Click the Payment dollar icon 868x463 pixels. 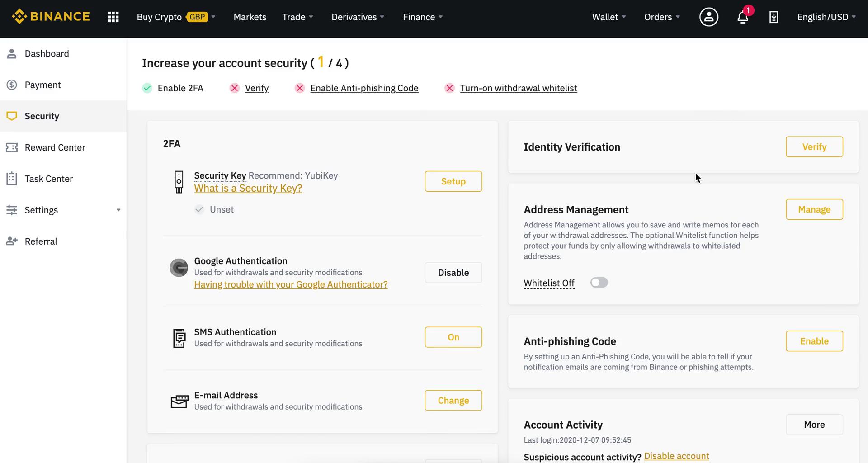click(12, 85)
